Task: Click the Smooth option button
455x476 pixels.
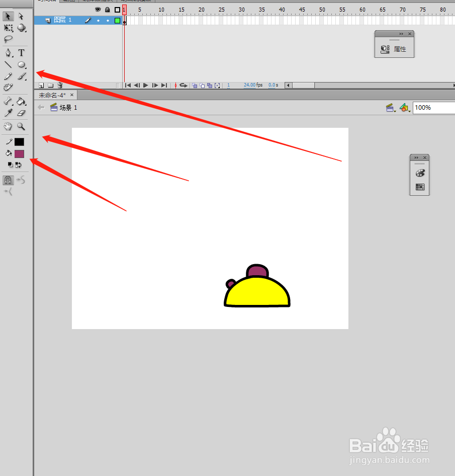Action: (21, 180)
